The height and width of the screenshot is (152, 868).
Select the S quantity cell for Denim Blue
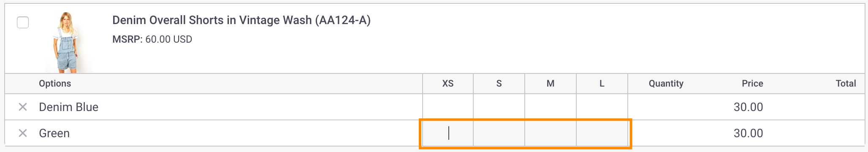[499, 107]
